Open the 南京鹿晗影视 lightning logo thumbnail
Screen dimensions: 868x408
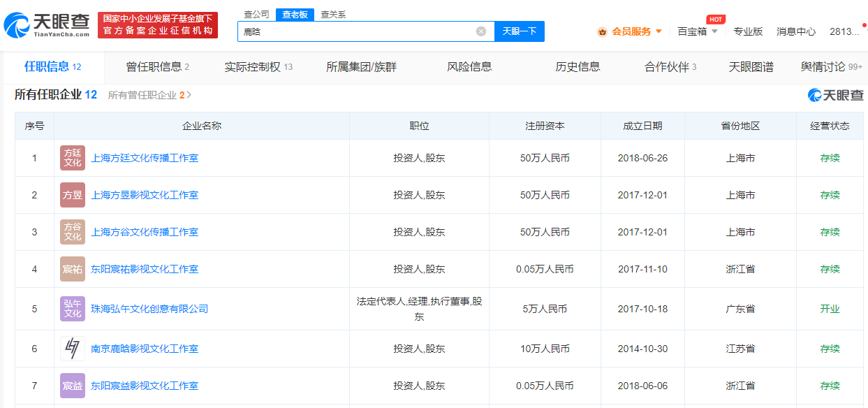(x=73, y=349)
